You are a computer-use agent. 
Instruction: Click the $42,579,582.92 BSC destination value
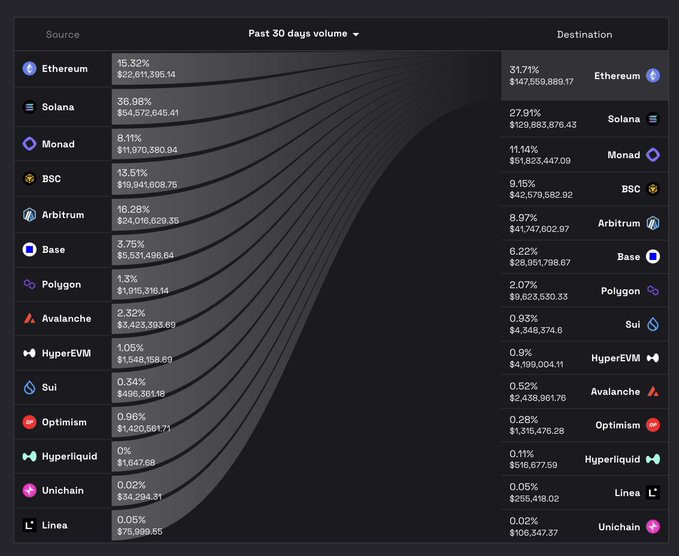pos(541,195)
